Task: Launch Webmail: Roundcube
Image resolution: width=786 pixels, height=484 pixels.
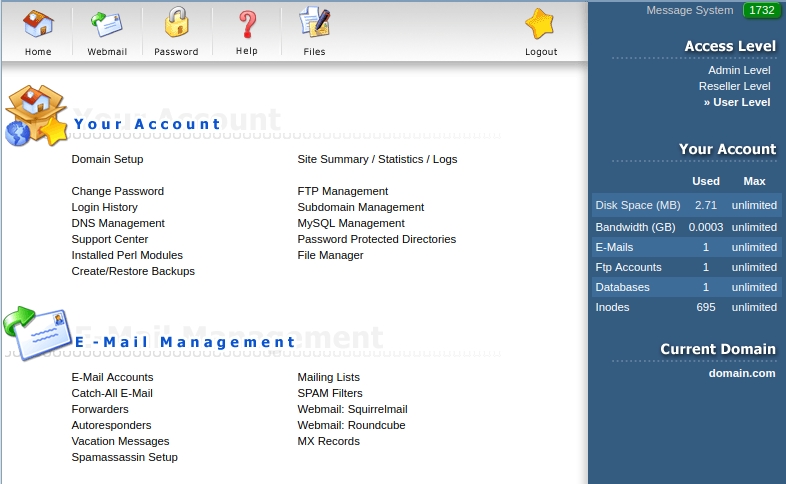Action: [x=351, y=425]
